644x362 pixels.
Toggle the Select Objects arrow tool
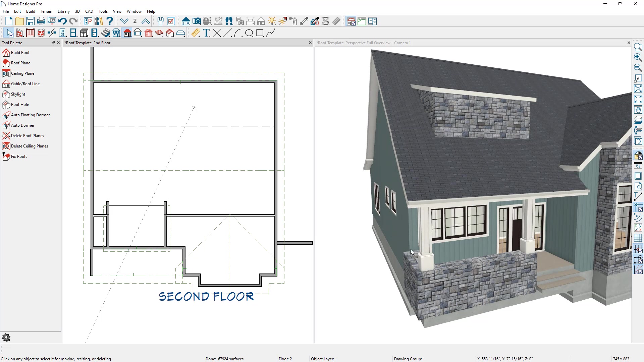click(x=9, y=33)
